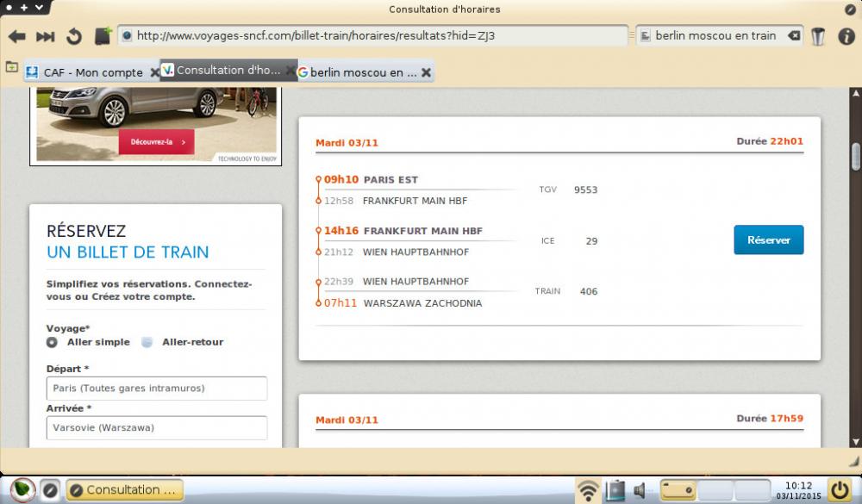Open the green leaf start menu
The image size is (862, 504).
pos(22,489)
